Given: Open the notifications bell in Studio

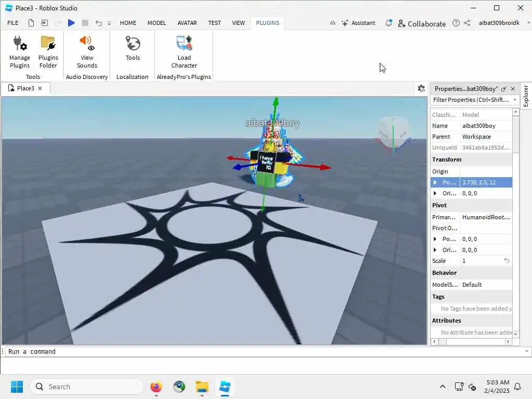Looking at the screenshot, I should [389, 23].
